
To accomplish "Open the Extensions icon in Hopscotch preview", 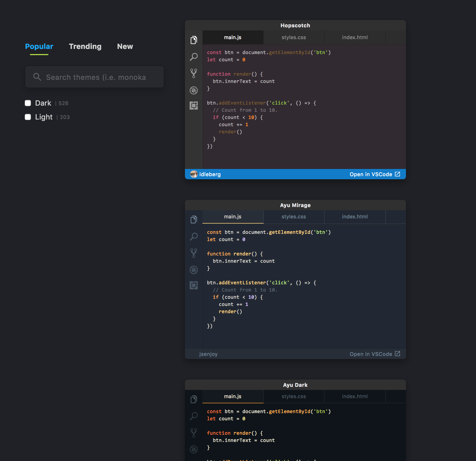I will [194, 106].
